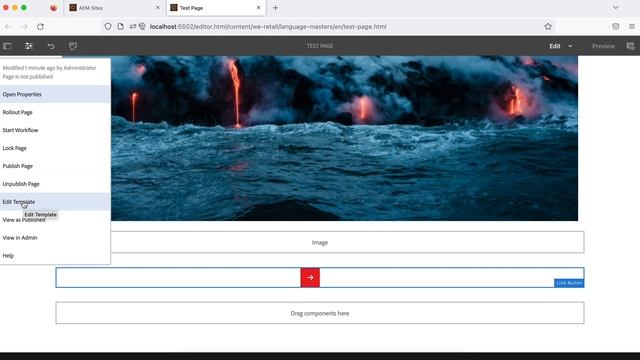Click the Edit mode button

tap(555, 46)
